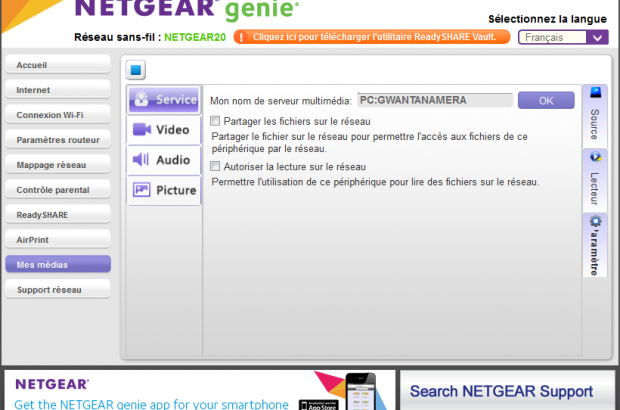The width and height of the screenshot is (620, 410).
Task: Click the blue stop icon above Service
Action: 138,70
